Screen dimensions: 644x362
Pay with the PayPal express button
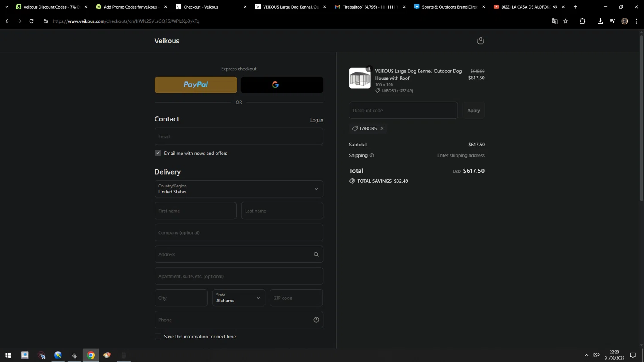pos(196,85)
